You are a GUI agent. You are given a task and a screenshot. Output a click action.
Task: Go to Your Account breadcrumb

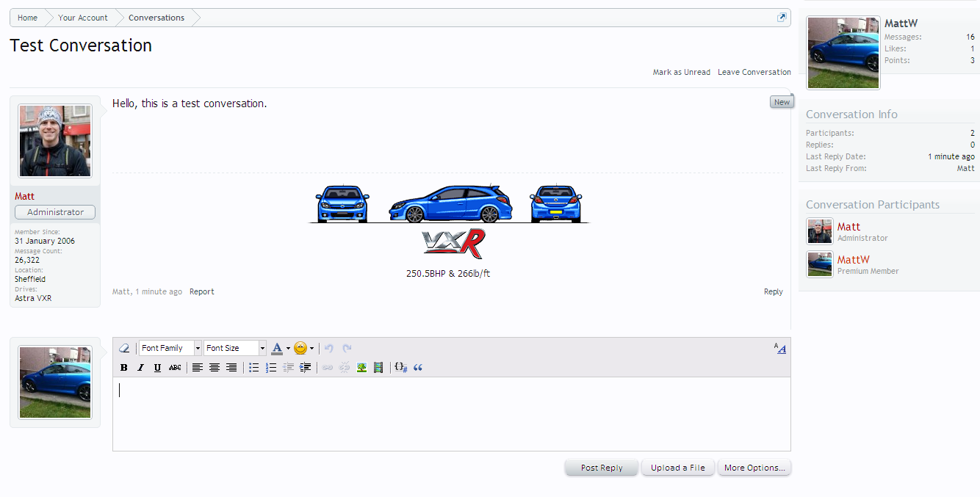coord(83,18)
